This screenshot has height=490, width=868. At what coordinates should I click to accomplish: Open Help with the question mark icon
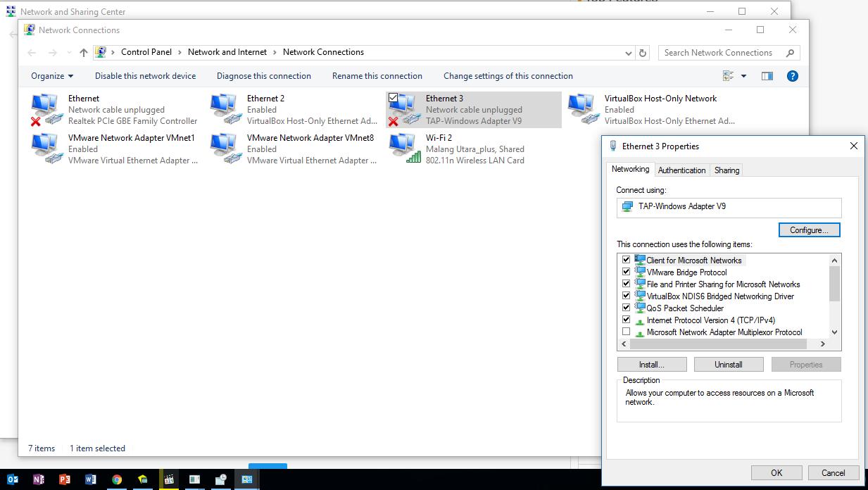coord(792,76)
